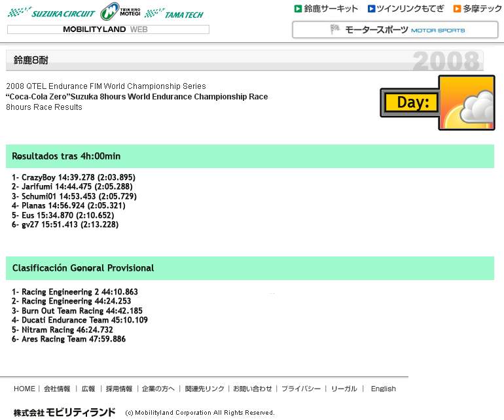The width and height of the screenshot is (504, 420).
Task: Click the green arrow icon beside 鈴鹿サーキット
Action: (298, 9)
